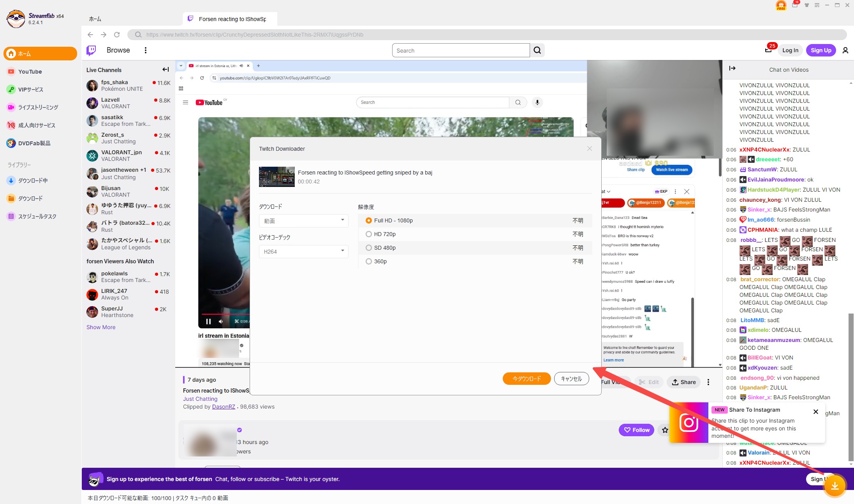Click the Sign Up button in header

click(x=821, y=50)
